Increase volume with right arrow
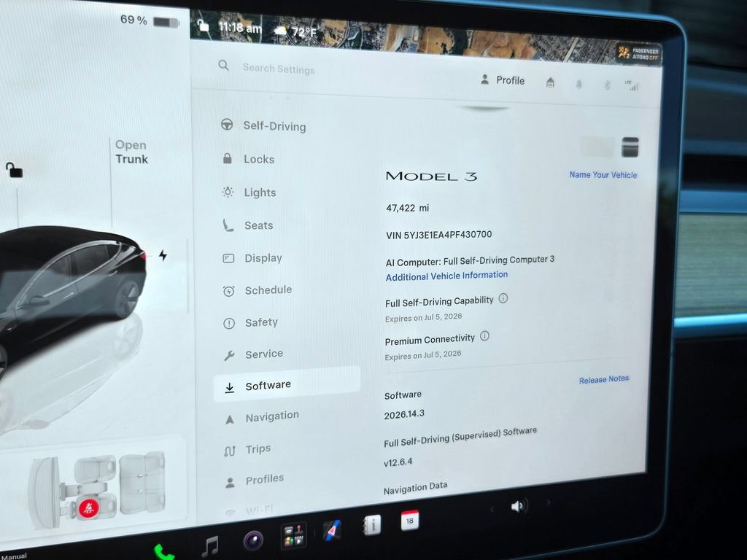This screenshot has width=747, height=560. point(549,502)
